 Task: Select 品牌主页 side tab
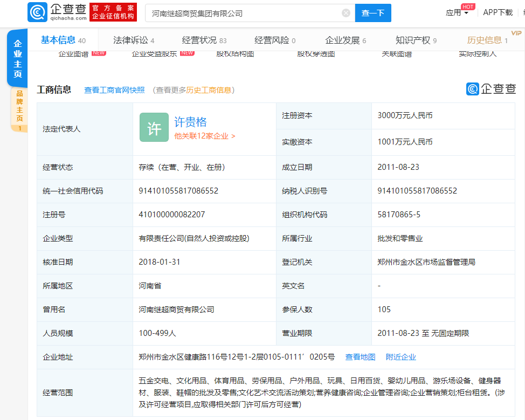tap(19, 110)
